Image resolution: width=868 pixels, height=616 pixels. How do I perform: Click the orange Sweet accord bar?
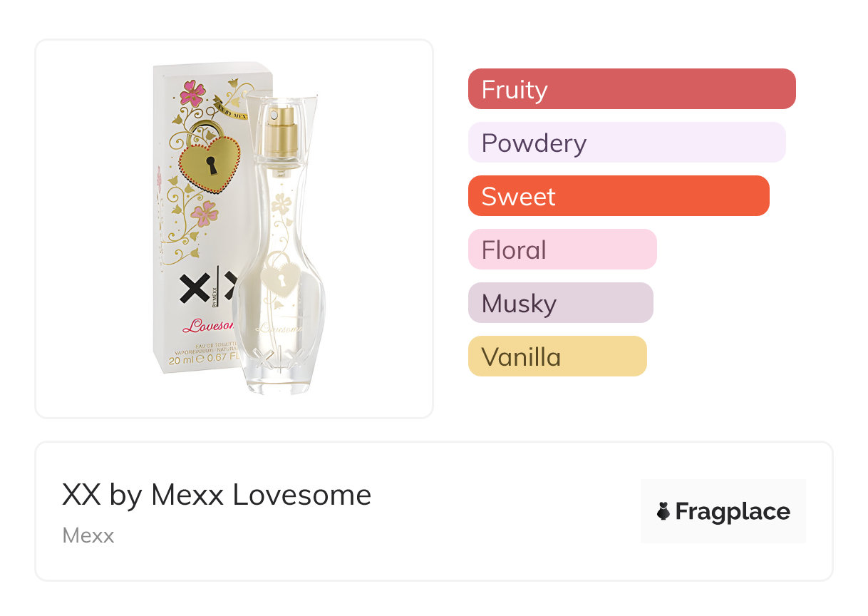click(x=619, y=196)
